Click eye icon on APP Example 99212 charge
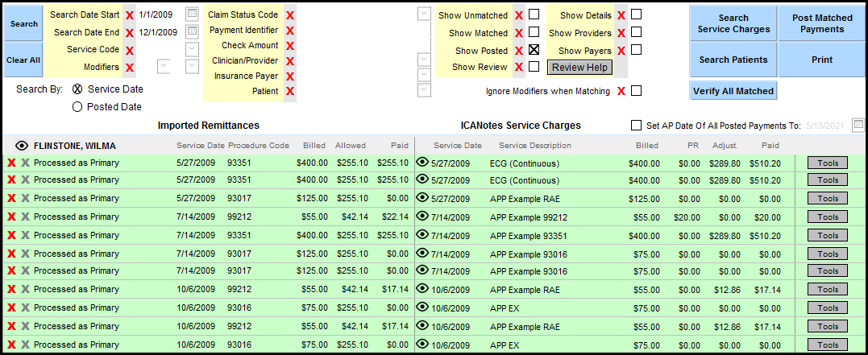 [x=422, y=217]
